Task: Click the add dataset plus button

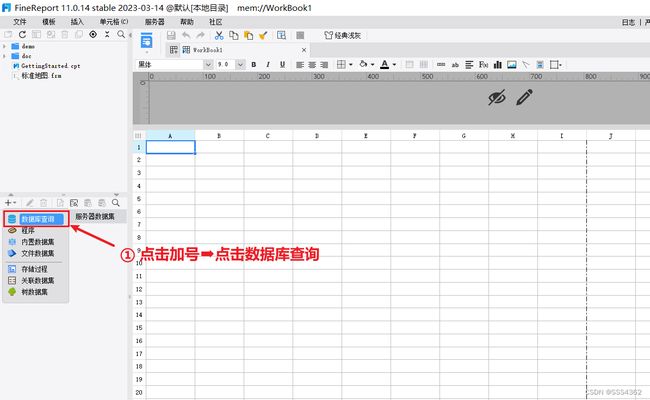Action: (10, 203)
